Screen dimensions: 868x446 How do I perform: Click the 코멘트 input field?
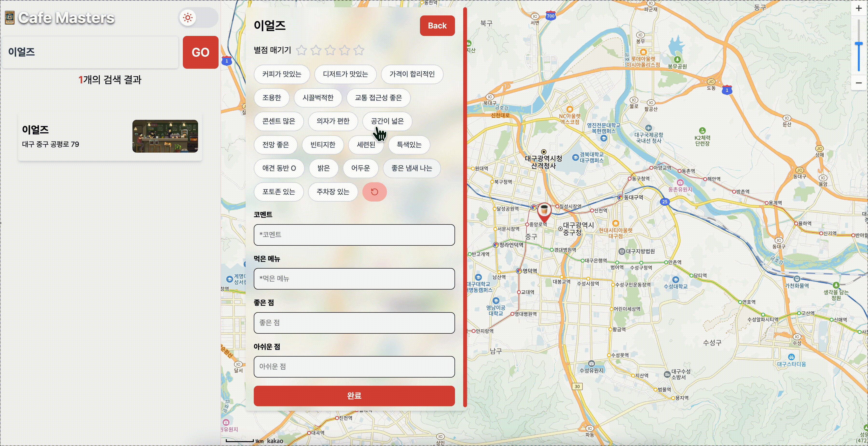point(354,235)
